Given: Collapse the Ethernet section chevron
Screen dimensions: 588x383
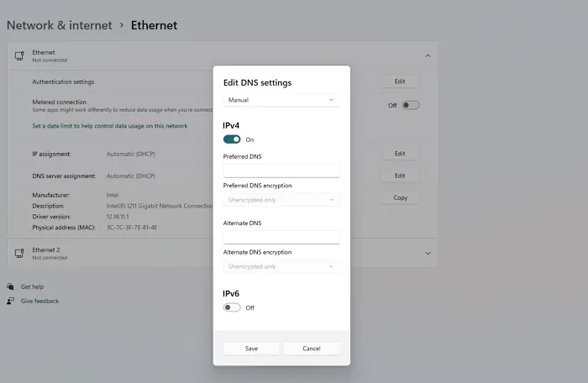Looking at the screenshot, I should coord(428,56).
